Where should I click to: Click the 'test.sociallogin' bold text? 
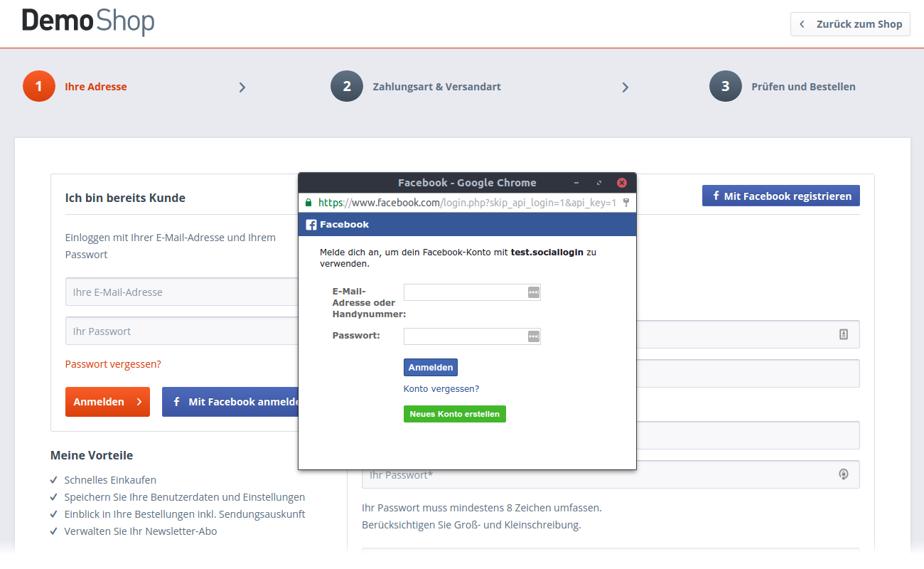(548, 252)
